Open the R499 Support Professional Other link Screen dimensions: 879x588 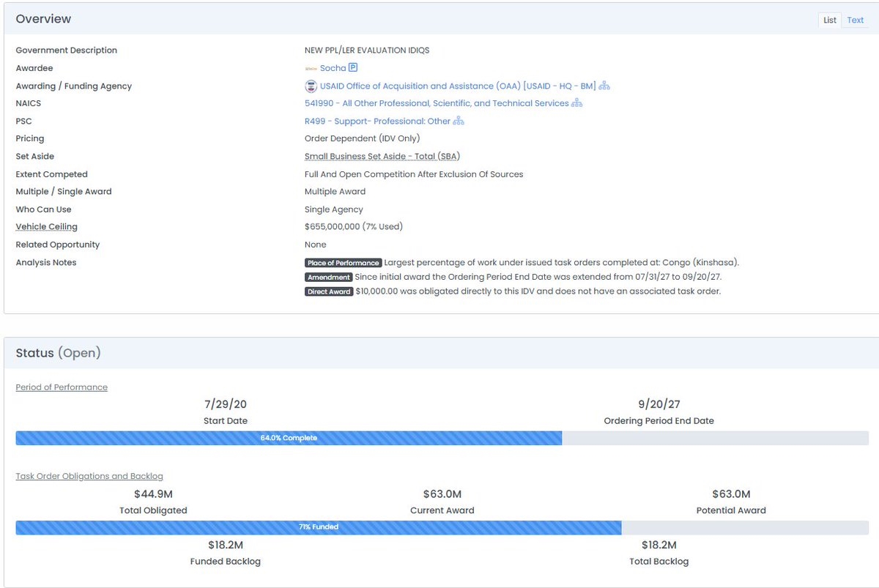pyautogui.click(x=377, y=121)
